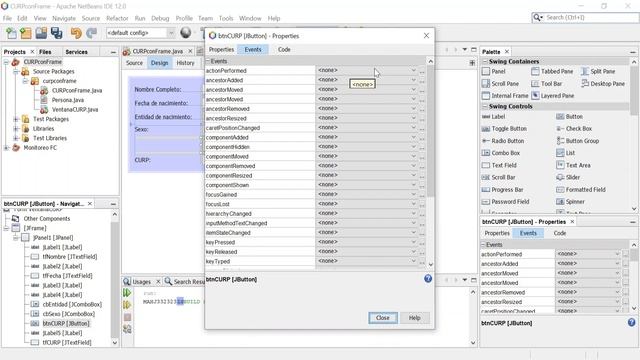Open the actionPerformed handler dropdown in dialog
The image size is (640, 360).
click(413, 70)
